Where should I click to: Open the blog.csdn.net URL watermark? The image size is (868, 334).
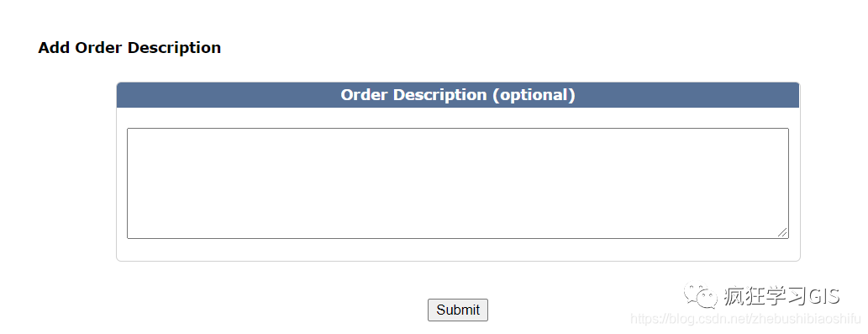coord(745,319)
